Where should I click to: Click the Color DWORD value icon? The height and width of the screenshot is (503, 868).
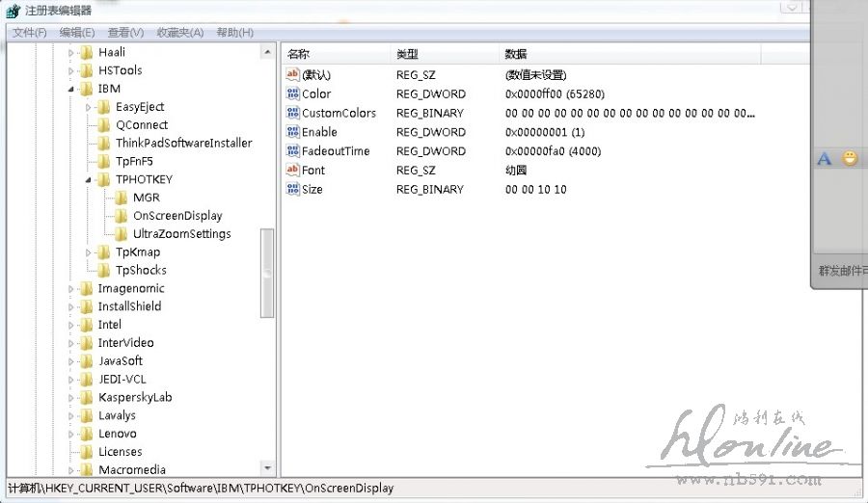point(293,93)
